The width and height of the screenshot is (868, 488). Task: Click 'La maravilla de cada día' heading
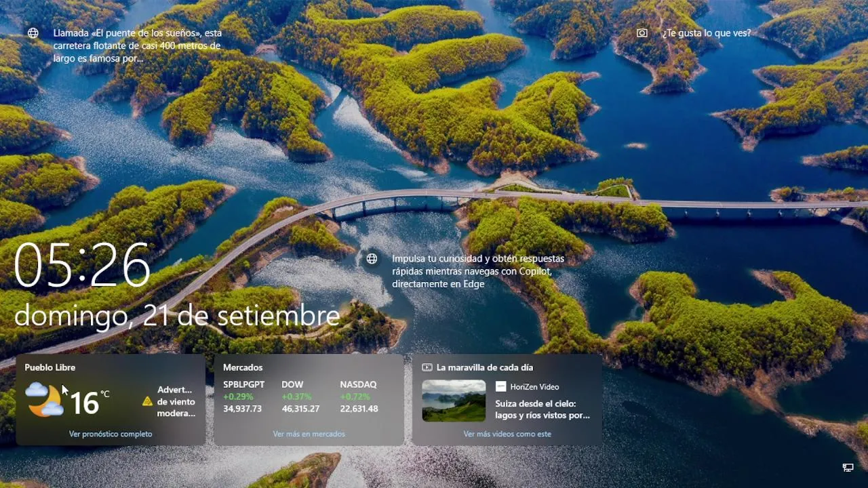pyautogui.click(x=485, y=367)
